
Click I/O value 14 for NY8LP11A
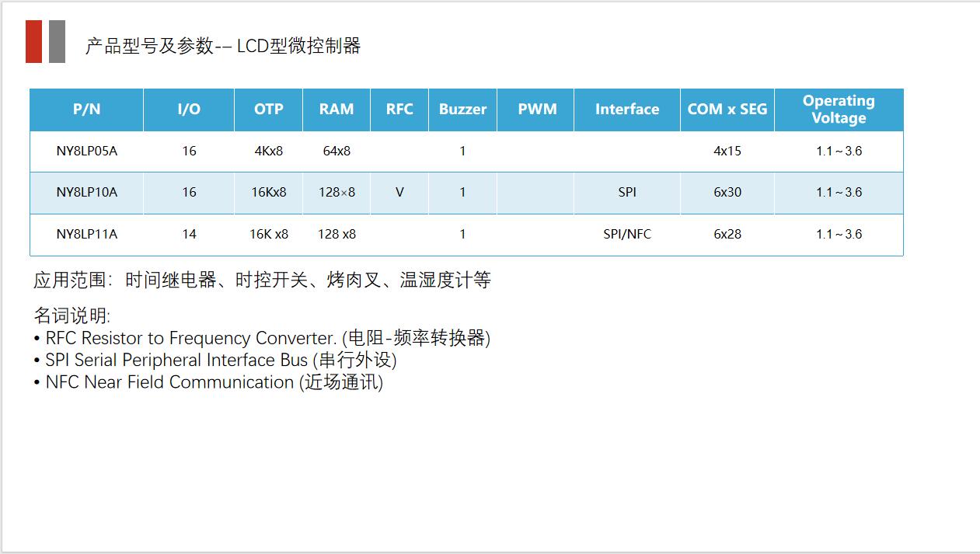pos(189,234)
